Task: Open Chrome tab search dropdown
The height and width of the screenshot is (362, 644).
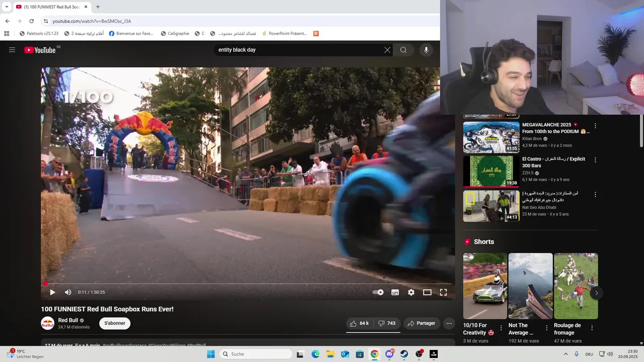Action: click(x=7, y=7)
